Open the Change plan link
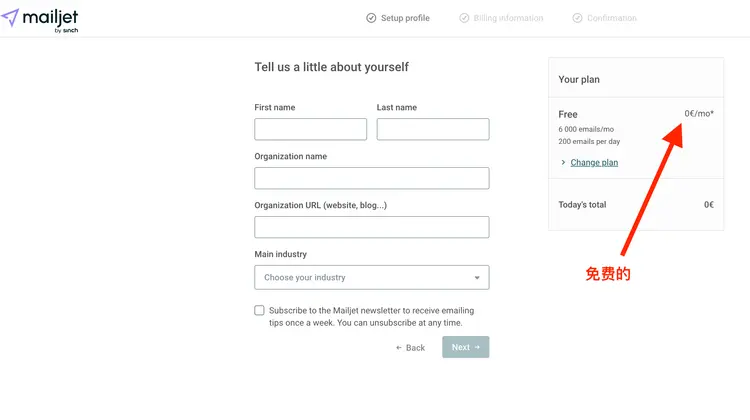 (594, 163)
